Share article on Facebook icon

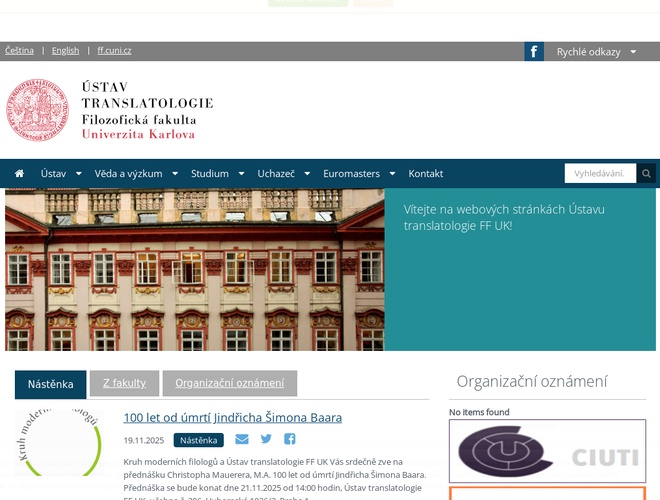pyautogui.click(x=290, y=439)
